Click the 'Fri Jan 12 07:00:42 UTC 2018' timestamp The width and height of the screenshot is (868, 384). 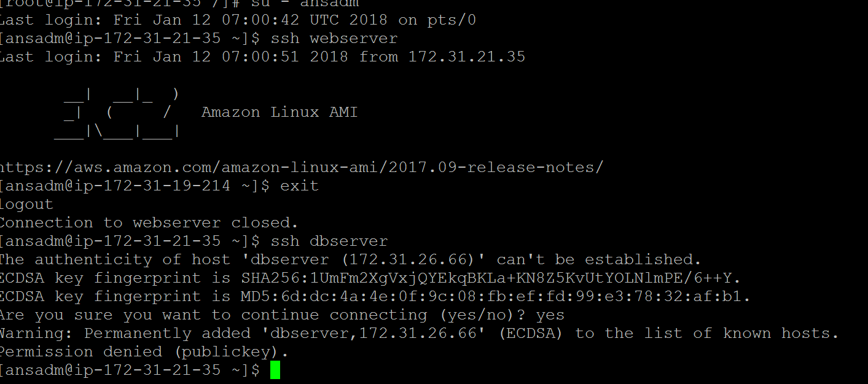pyautogui.click(x=251, y=20)
